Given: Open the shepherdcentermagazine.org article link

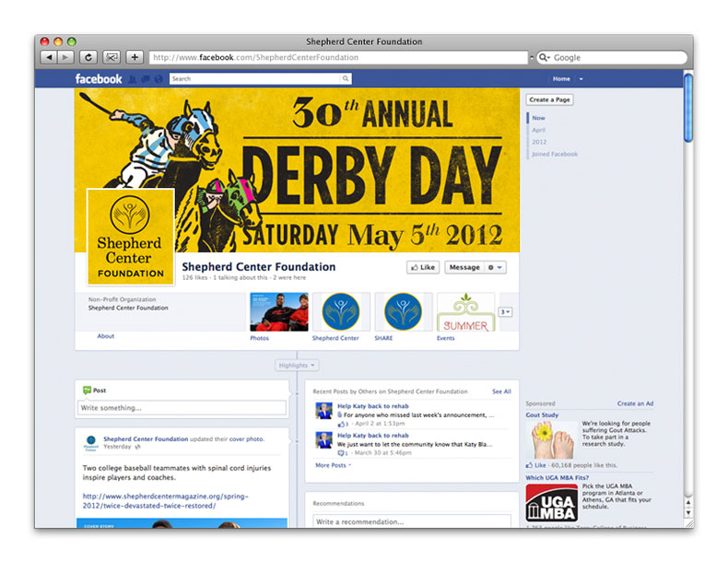Looking at the screenshot, I should point(165,501).
